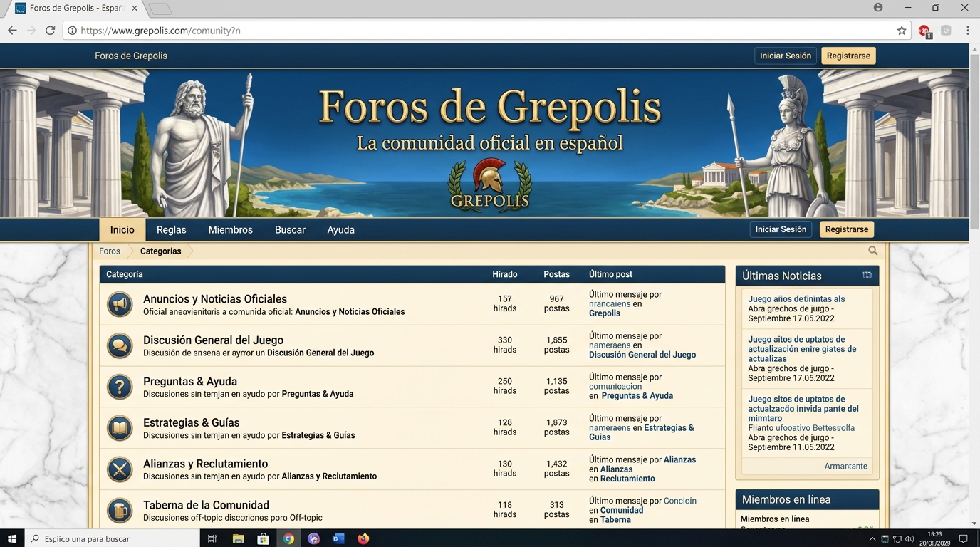Click top Registrarse button
The height and width of the screenshot is (547, 980).
click(848, 56)
